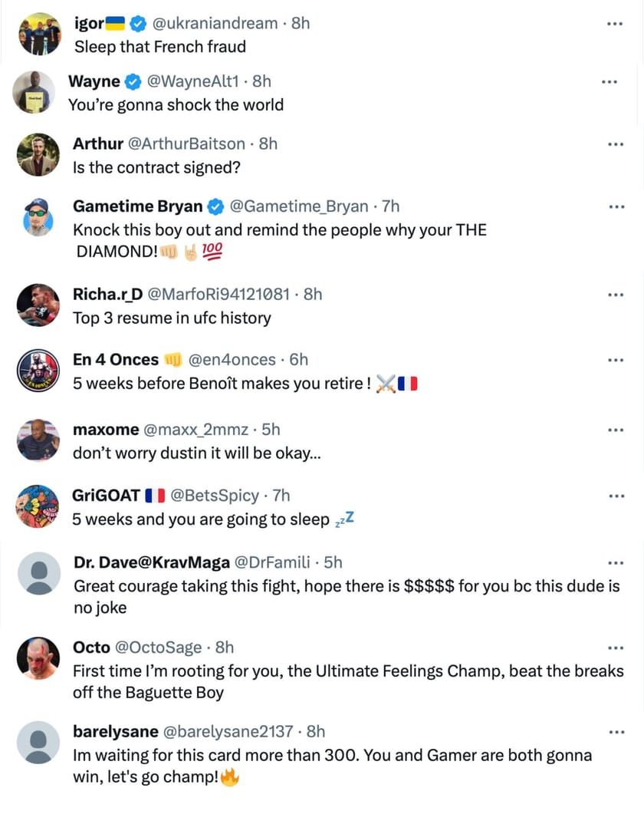Click Dr. Dave's default gray avatar
Image resolution: width=644 pixels, height=834 pixels.
point(38,572)
